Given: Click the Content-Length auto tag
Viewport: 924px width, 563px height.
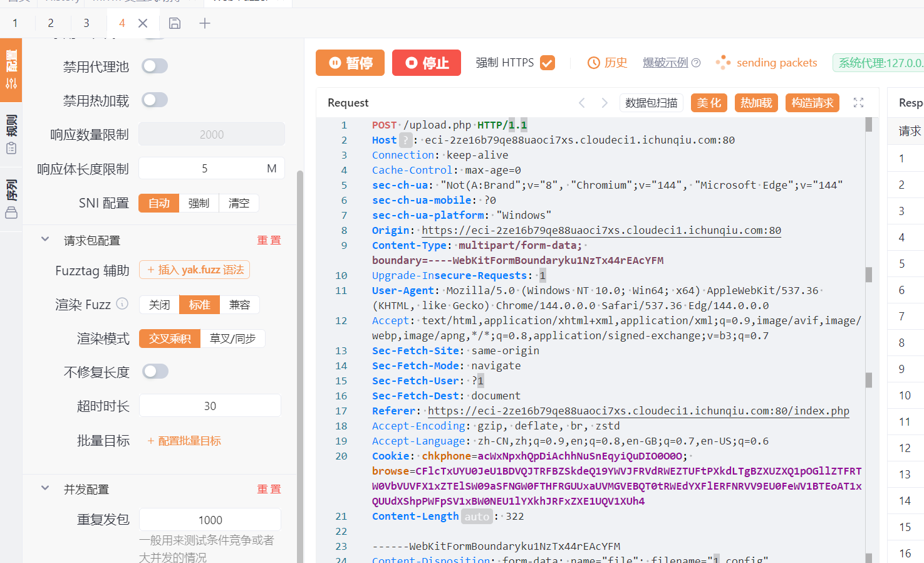Looking at the screenshot, I should [x=477, y=517].
